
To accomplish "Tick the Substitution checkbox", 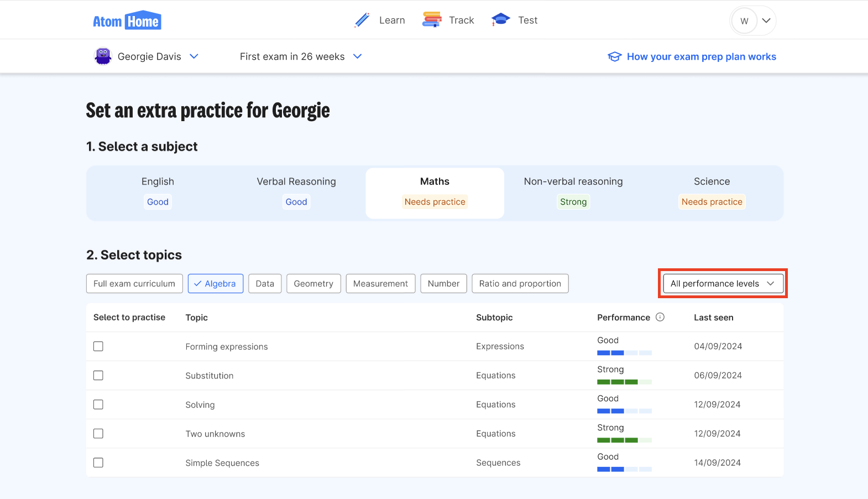I will point(98,375).
